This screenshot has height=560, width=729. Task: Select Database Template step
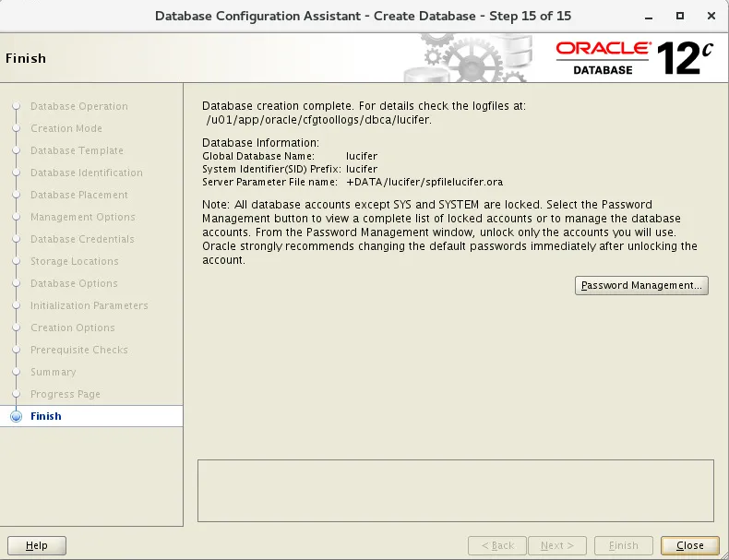[x=77, y=150]
